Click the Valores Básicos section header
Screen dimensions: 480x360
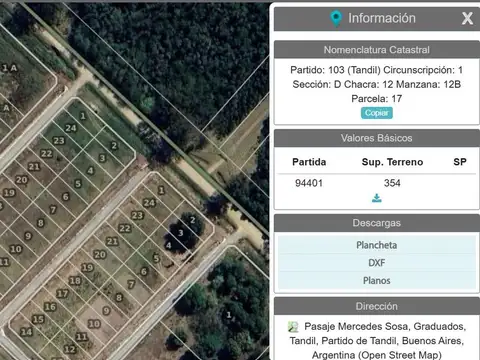point(377,138)
